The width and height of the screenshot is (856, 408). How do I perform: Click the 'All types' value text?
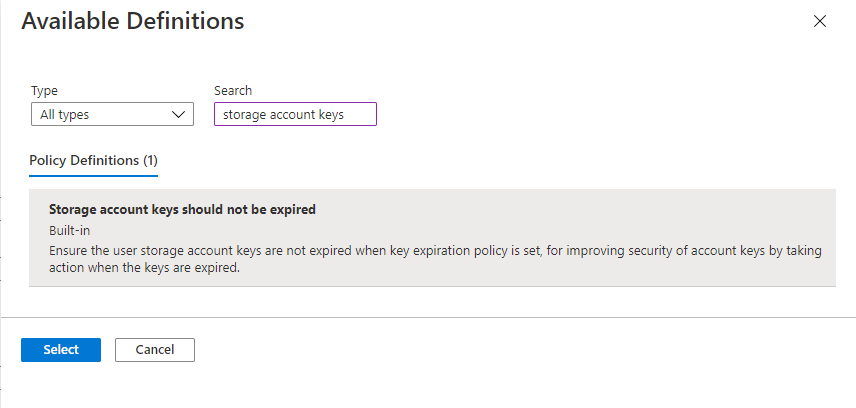tap(65, 115)
